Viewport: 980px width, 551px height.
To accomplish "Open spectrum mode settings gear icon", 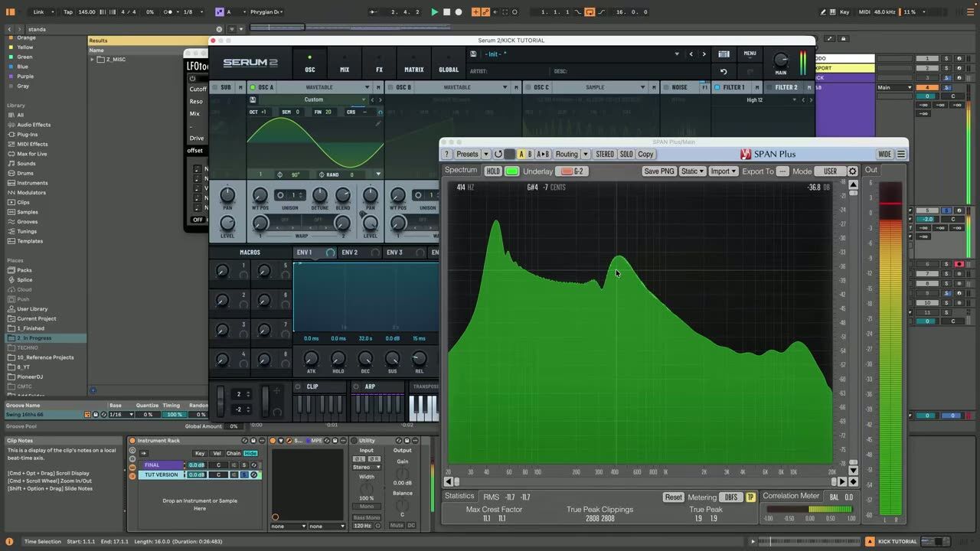I will coord(852,171).
